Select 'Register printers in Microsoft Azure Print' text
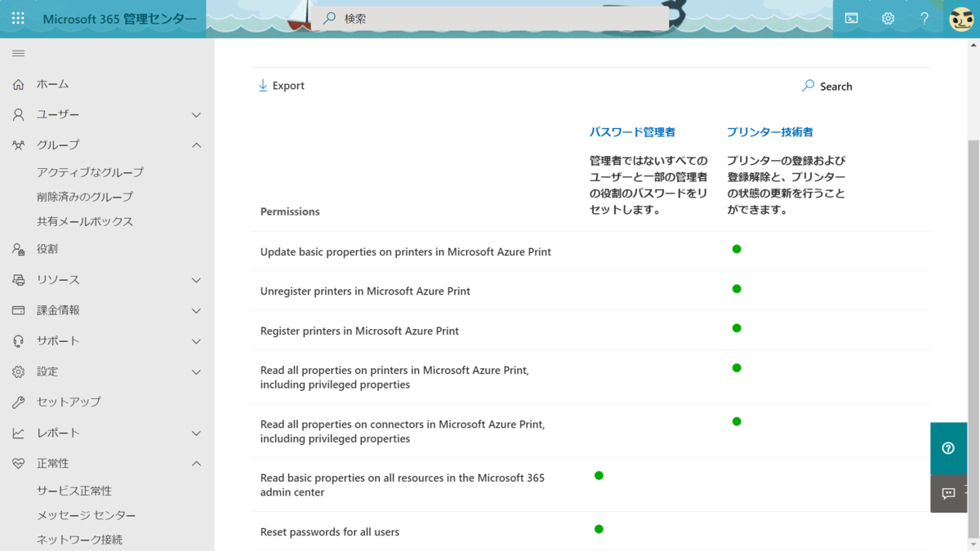980x551 pixels. tap(359, 331)
